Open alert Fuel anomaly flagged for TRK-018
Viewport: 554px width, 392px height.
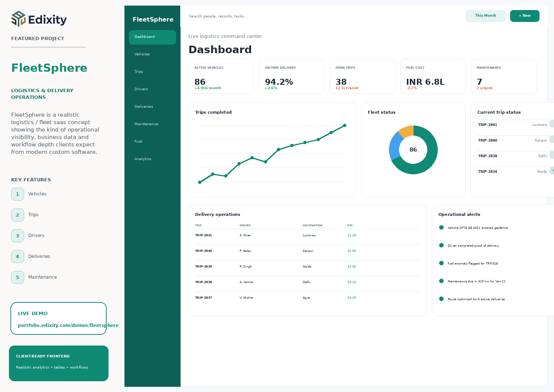[473, 263]
